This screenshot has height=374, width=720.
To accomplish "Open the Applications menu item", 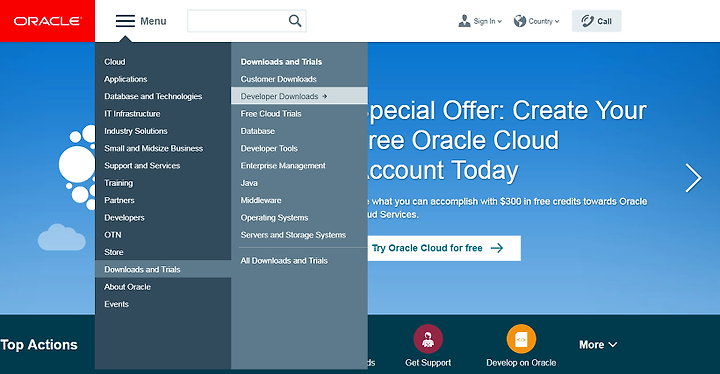I will click(x=125, y=79).
